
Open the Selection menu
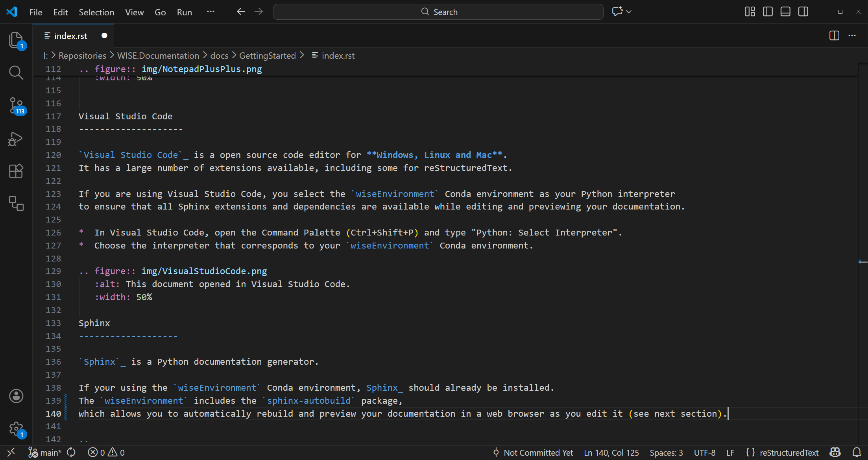(96, 12)
